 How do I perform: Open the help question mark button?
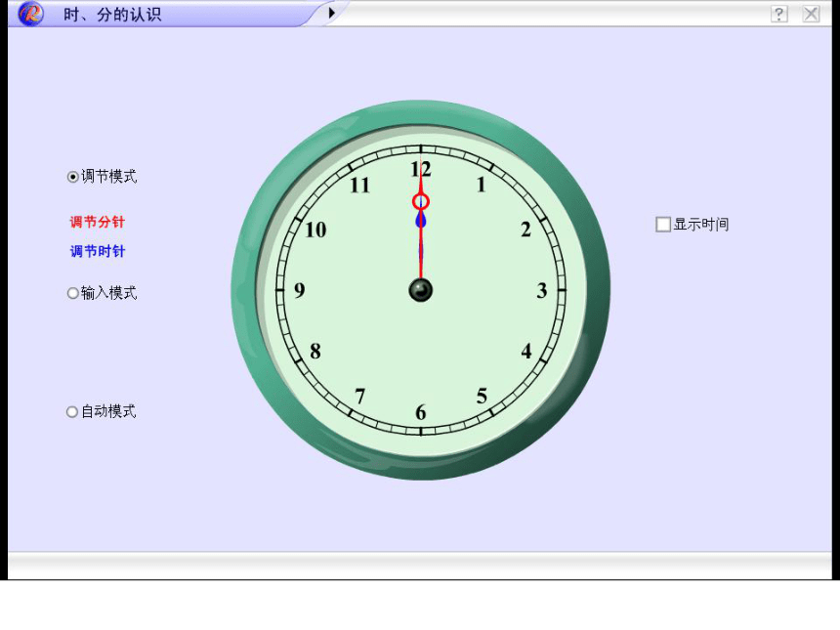pos(779,14)
